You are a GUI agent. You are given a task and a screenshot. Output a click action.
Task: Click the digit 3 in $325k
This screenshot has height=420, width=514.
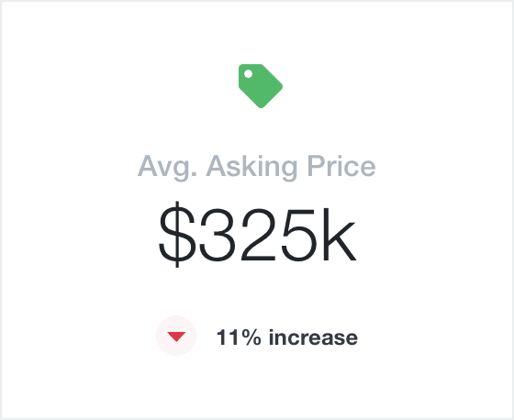[x=218, y=235]
